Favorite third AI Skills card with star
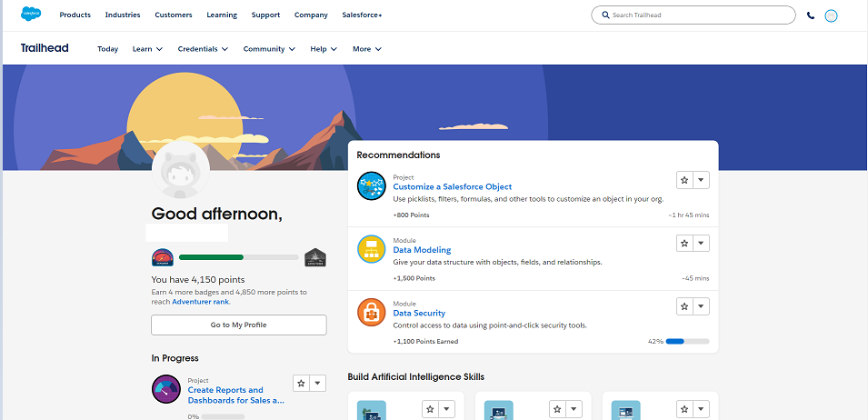The height and width of the screenshot is (420, 868). (x=684, y=409)
